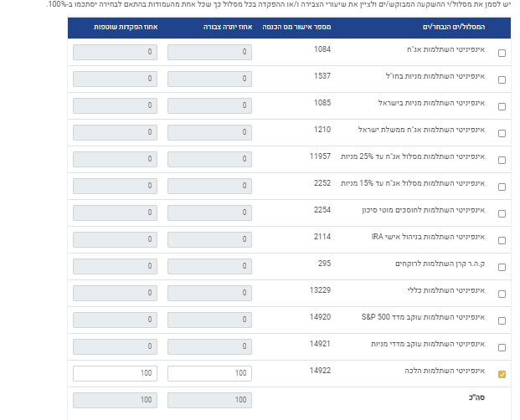
Task: Check the box for אינפיניטי השתלמות אג"ח (1084)
Action: [x=502, y=54]
